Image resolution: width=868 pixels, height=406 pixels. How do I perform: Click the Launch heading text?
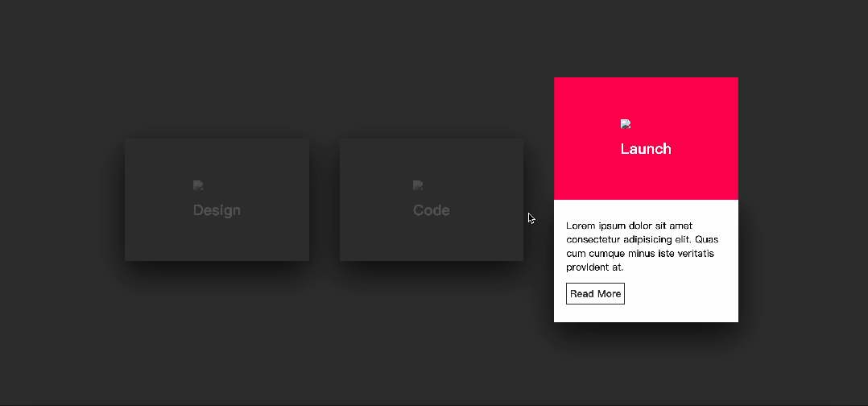(645, 149)
